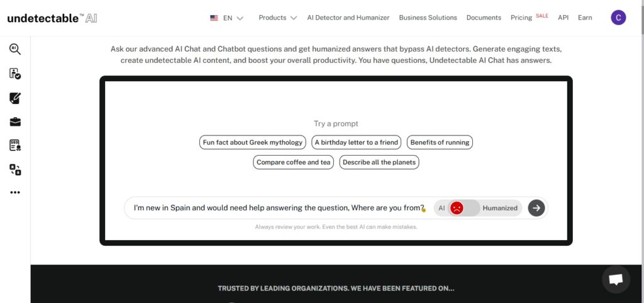Image resolution: width=644 pixels, height=303 pixels.
Task: Click the 'AI' label in toggle
Action: (x=441, y=208)
